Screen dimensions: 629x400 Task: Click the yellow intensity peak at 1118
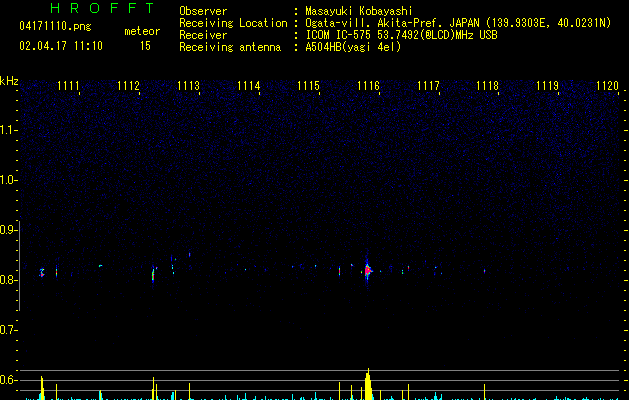[x=485, y=392]
